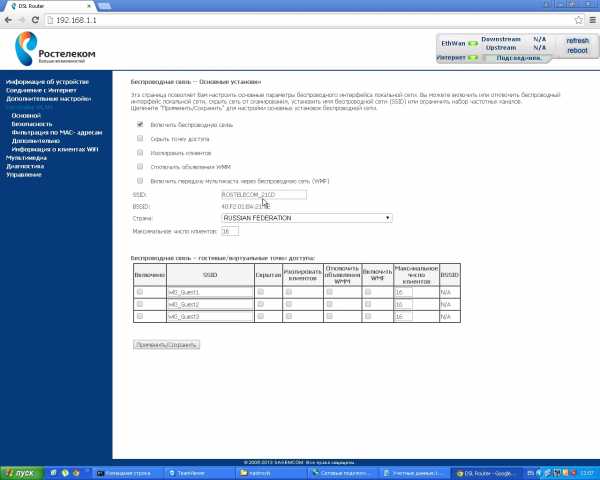
Task: Click the Rostelecom logo
Action: [x=55, y=49]
